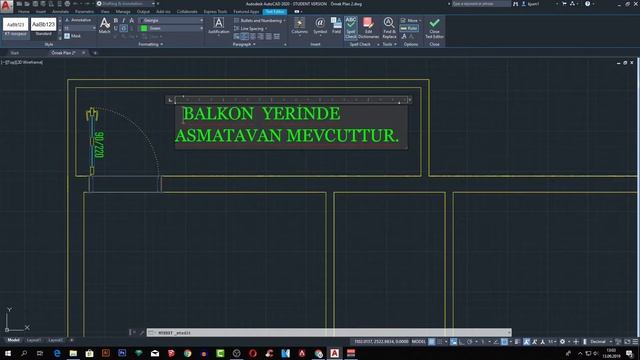This screenshot has height=360, width=640.
Task: Select the Text Editor ribbon tab
Action: tap(275, 11)
